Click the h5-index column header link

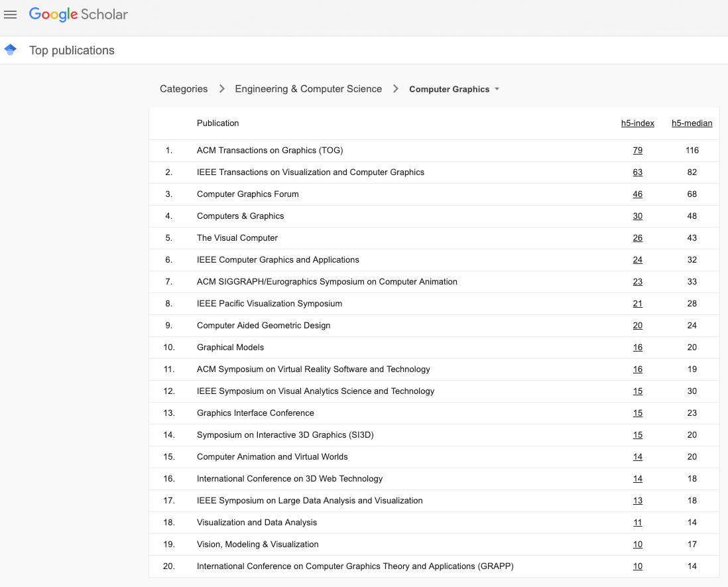click(637, 123)
